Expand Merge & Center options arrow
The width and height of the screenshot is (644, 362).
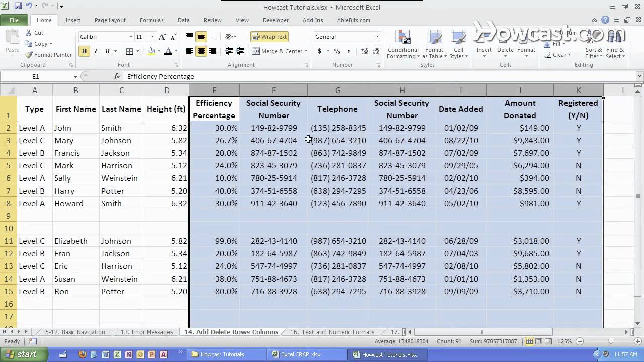(306, 51)
